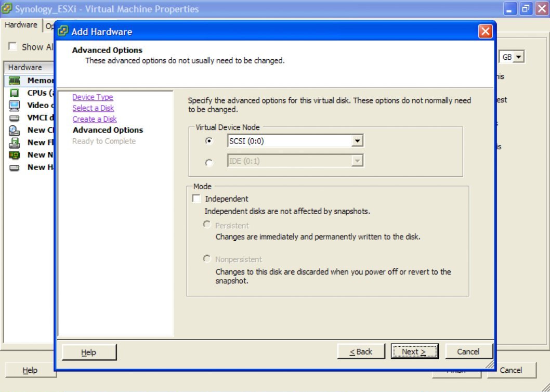Open the GB memory unit dropdown
Viewport: 550px width, 392px height.
click(519, 57)
